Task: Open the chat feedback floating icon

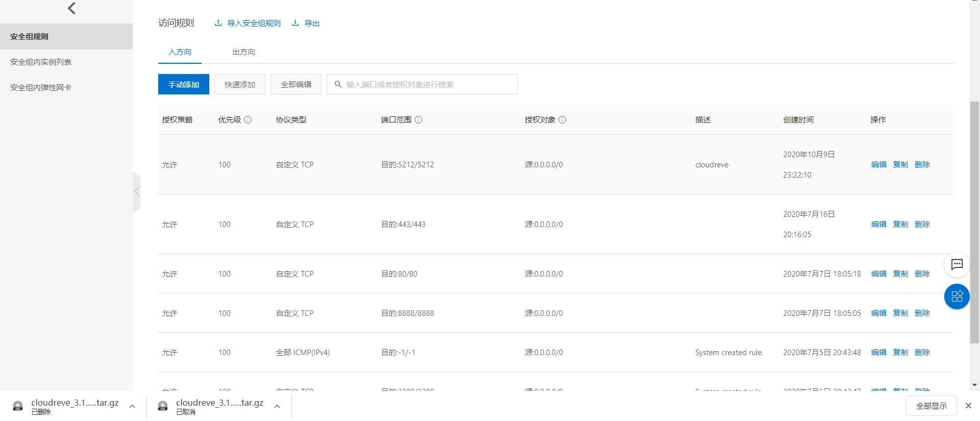Action: point(957,264)
